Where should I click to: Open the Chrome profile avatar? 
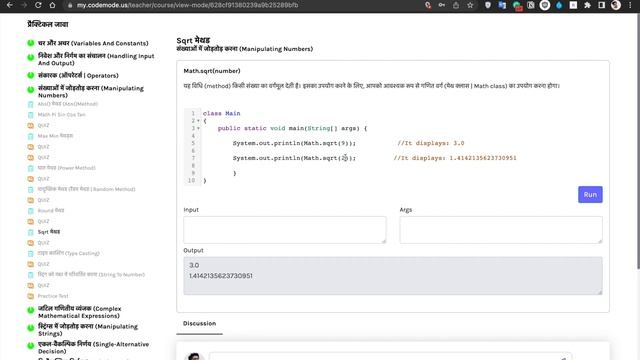coord(616,5)
